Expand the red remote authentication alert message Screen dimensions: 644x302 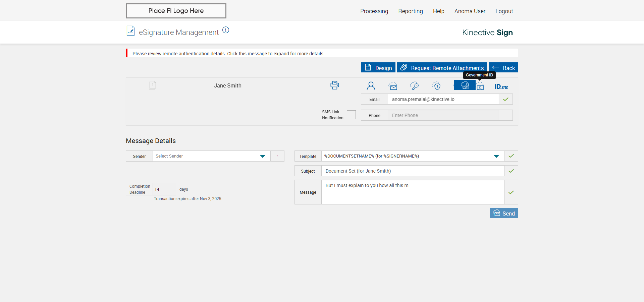[228, 54]
